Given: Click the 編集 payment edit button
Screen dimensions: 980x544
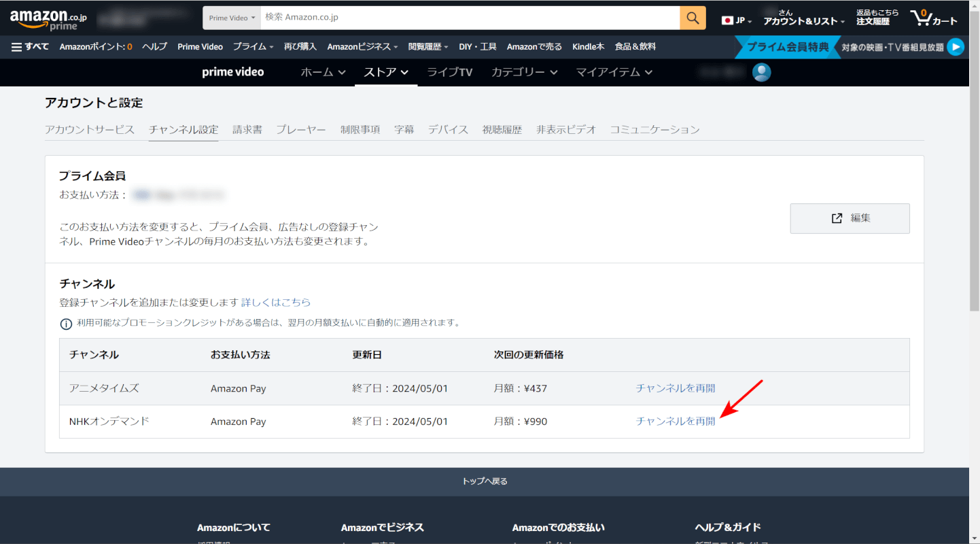Looking at the screenshot, I should point(850,218).
